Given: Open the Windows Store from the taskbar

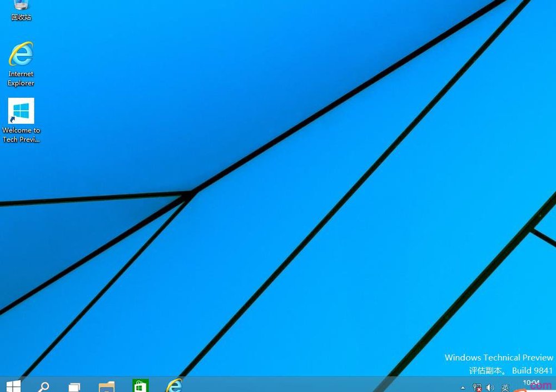Looking at the screenshot, I should [140, 386].
